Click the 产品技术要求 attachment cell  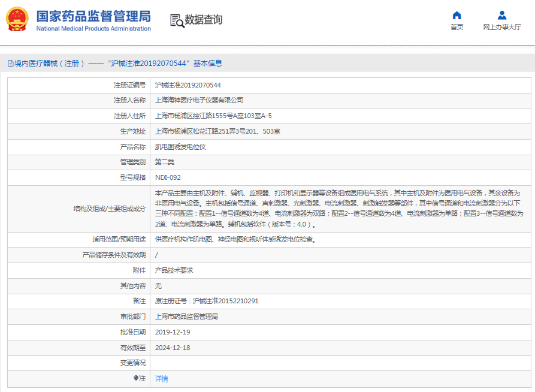(x=174, y=270)
